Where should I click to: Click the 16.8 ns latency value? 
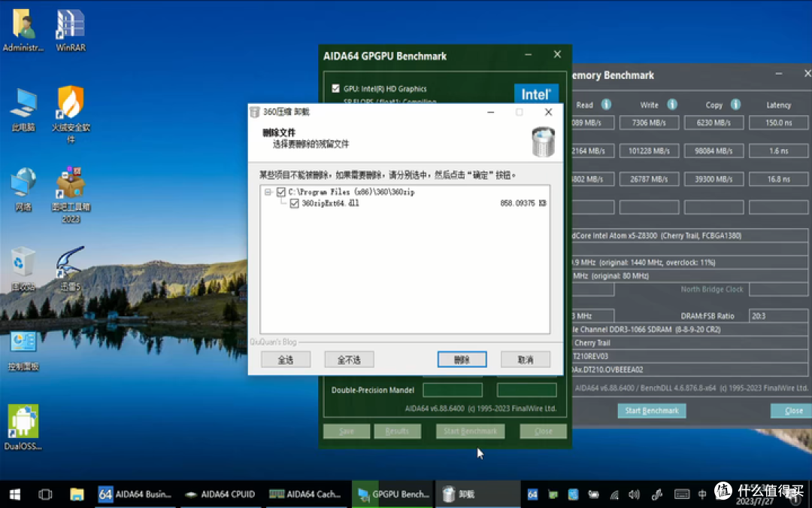[778, 179]
